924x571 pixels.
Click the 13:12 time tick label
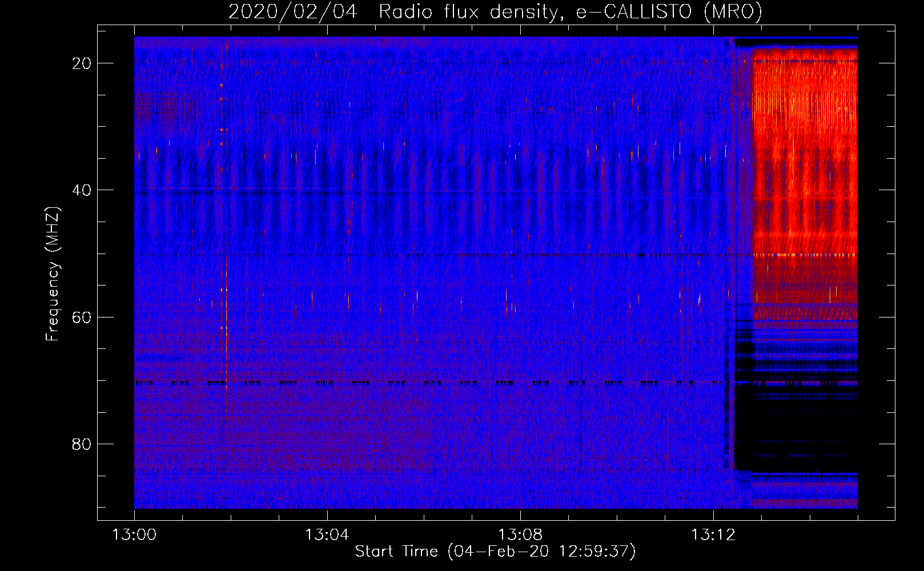pyautogui.click(x=713, y=535)
